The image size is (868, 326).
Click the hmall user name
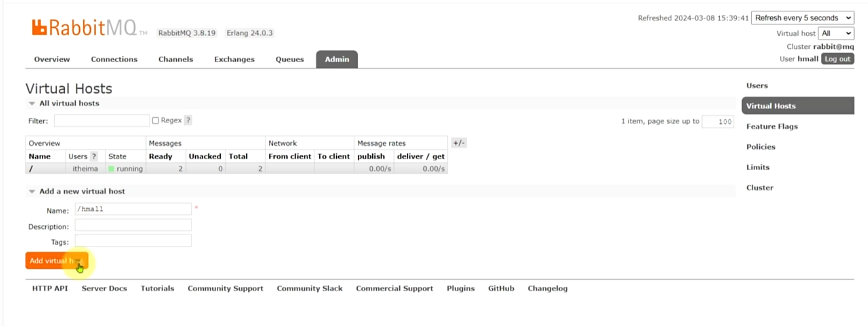[x=808, y=59]
